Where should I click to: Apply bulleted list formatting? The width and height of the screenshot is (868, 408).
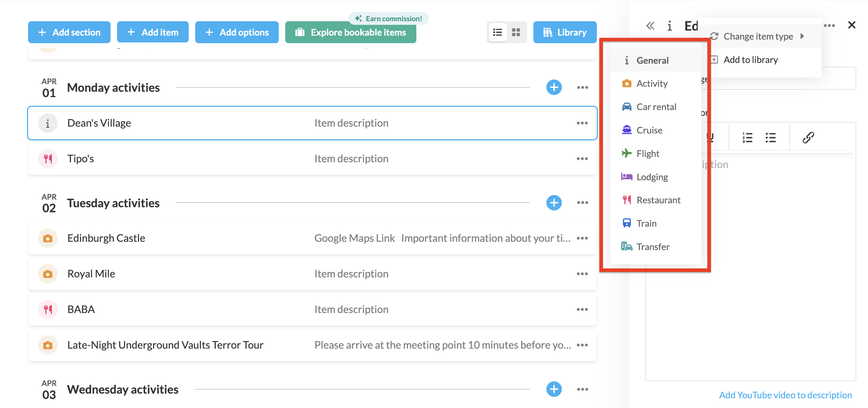pyautogui.click(x=770, y=137)
